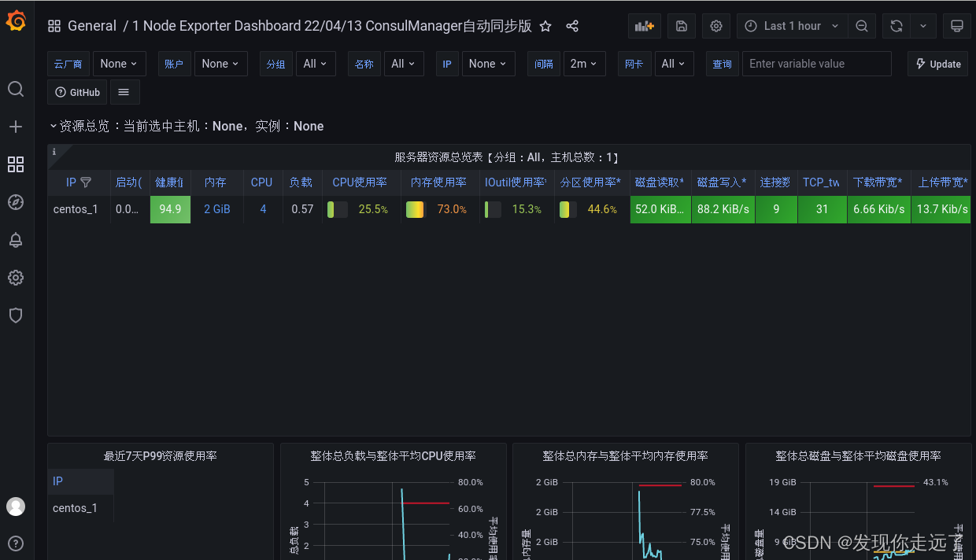
Task: Click the 94.9 health score cell
Action: pyautogui.click(x=170, y=209)
